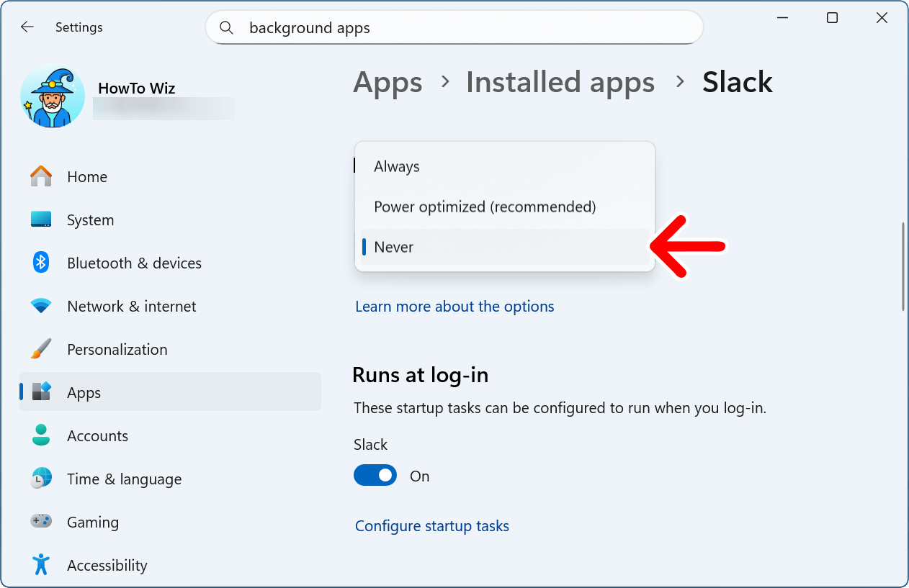Click the search magnifier icon
The height and width of the screenshot is (588, 909).
(227, 28)
